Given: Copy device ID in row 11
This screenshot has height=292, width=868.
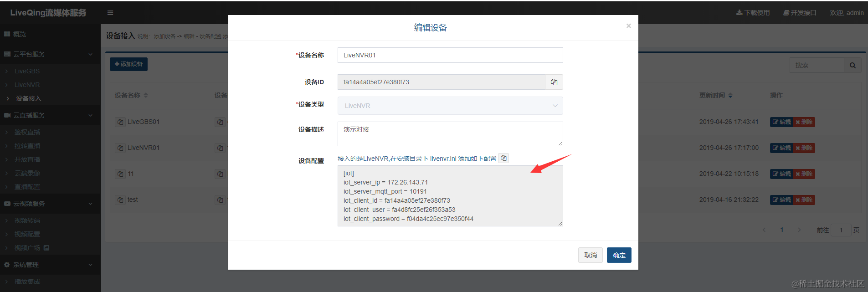Looking at the screenshot, I should point(220,174).
